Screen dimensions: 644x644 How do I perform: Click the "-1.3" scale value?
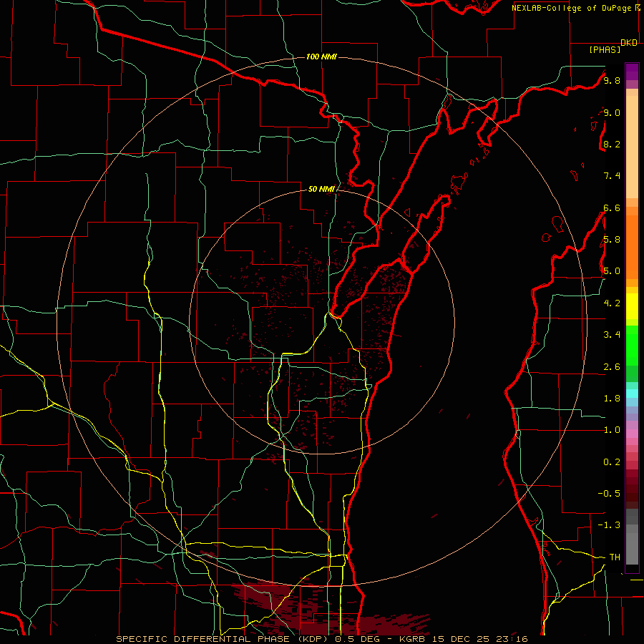pyautogui.click(x=609, y=525)
